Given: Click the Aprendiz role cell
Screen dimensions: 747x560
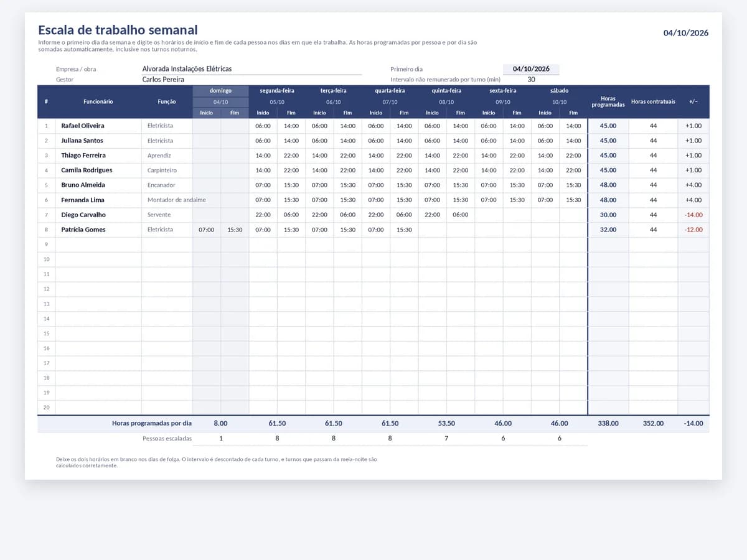Looking at the screenshot, I should pyautogui.click(x=167, y=156).
